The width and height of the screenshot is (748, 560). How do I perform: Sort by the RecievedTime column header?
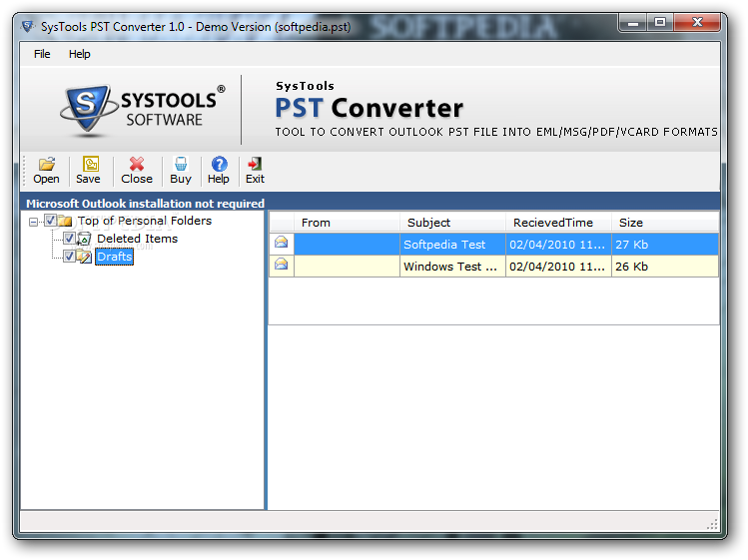point(558,223)
